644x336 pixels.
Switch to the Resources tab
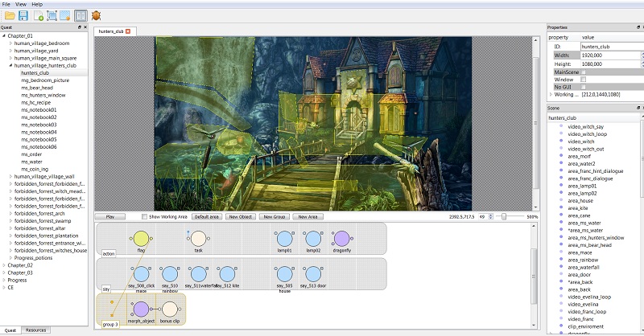[35, 330]
